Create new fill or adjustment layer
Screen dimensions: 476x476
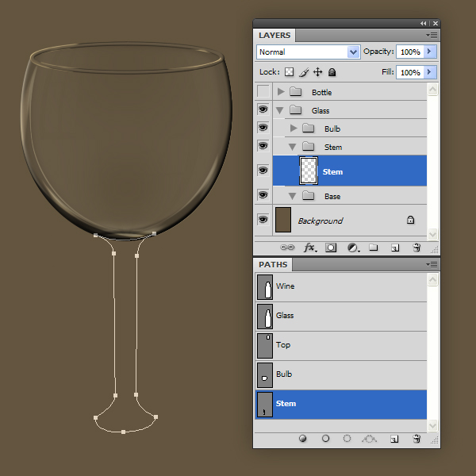[x=353, y=248]
